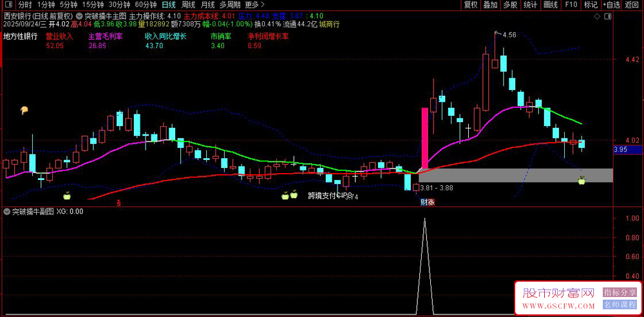Screen dimensions: 644x317
Task: Click the grey support zone rectangle
Action: pos(515,175)
